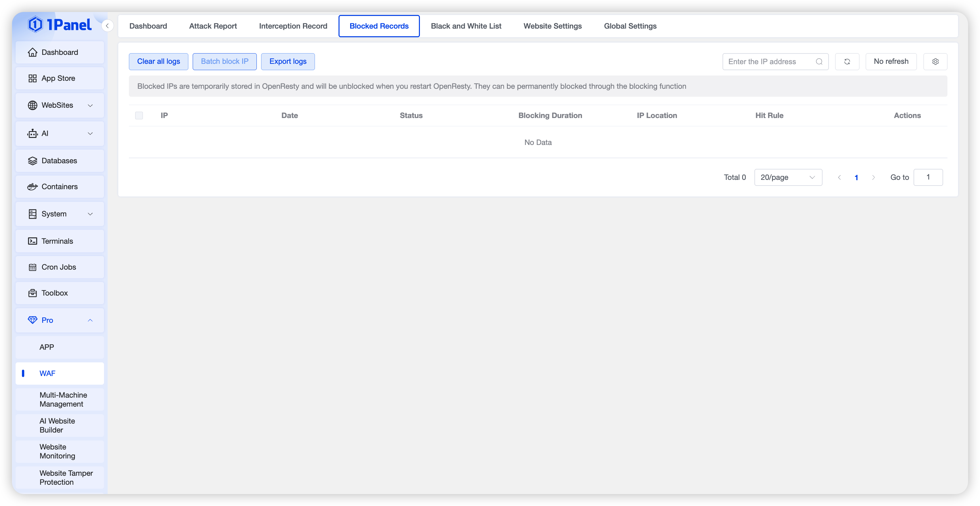
Task: Click the refresh icon button
Action: point(847,62)
